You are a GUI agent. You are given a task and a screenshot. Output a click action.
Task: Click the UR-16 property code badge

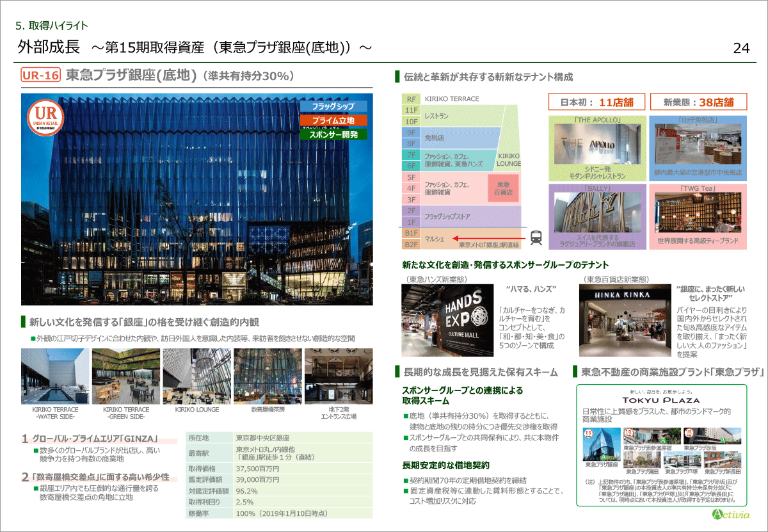pyautogui.click(x=40, y=76)
